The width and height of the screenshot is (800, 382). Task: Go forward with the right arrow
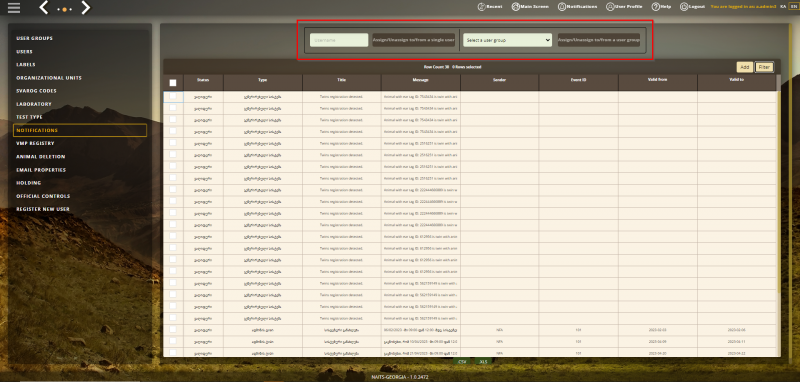coord(85,8)
